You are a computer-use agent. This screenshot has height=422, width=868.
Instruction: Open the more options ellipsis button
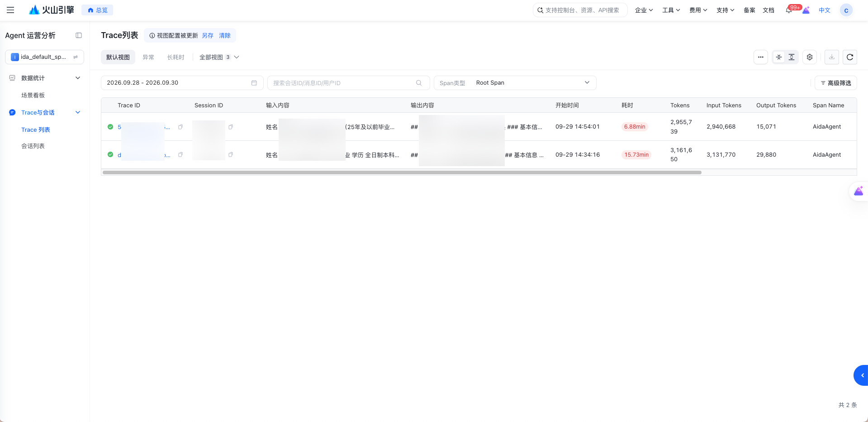(761, 57)
